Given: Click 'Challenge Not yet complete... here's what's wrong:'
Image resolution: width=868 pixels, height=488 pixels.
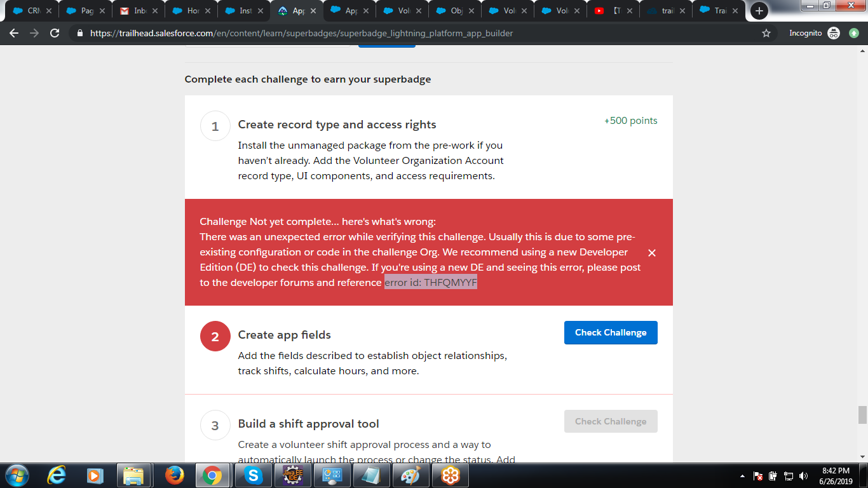Looking at the screenshot, I should [x=318, y=222].
